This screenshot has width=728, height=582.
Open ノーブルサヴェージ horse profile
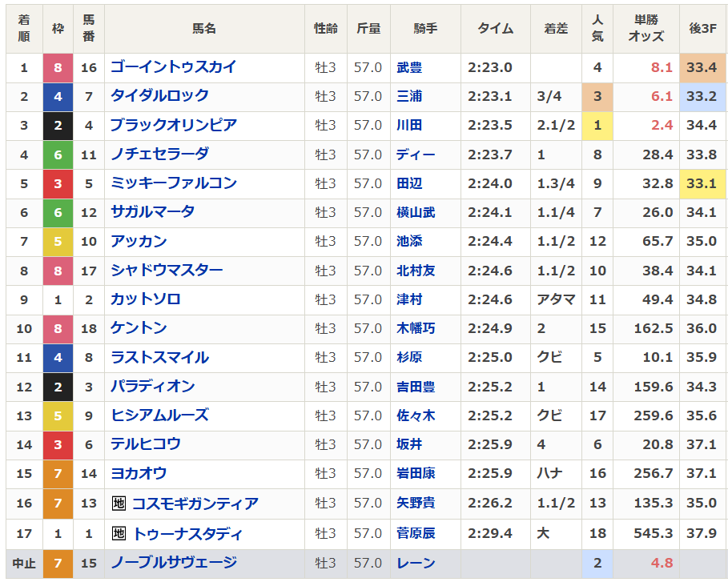[174, 563]
